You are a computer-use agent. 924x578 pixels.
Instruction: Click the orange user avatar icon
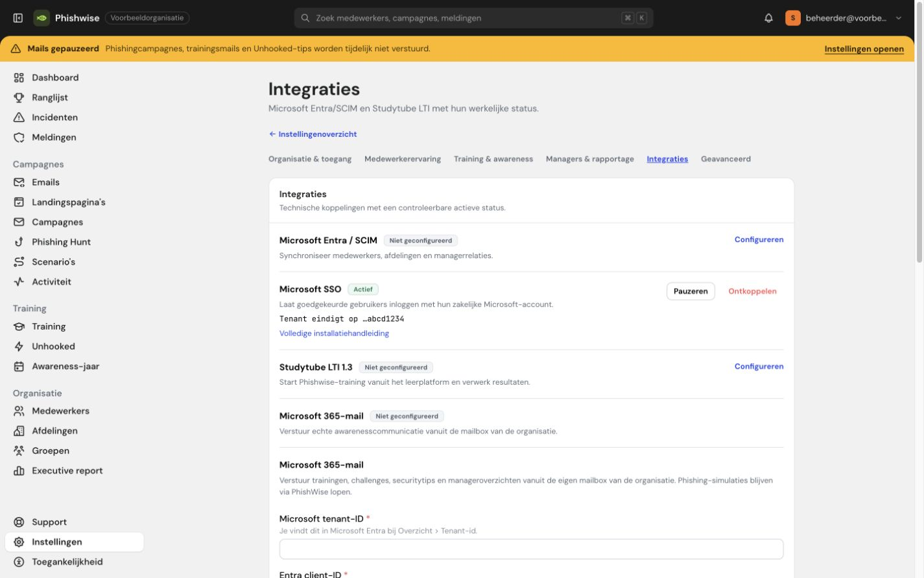point(792,18)
